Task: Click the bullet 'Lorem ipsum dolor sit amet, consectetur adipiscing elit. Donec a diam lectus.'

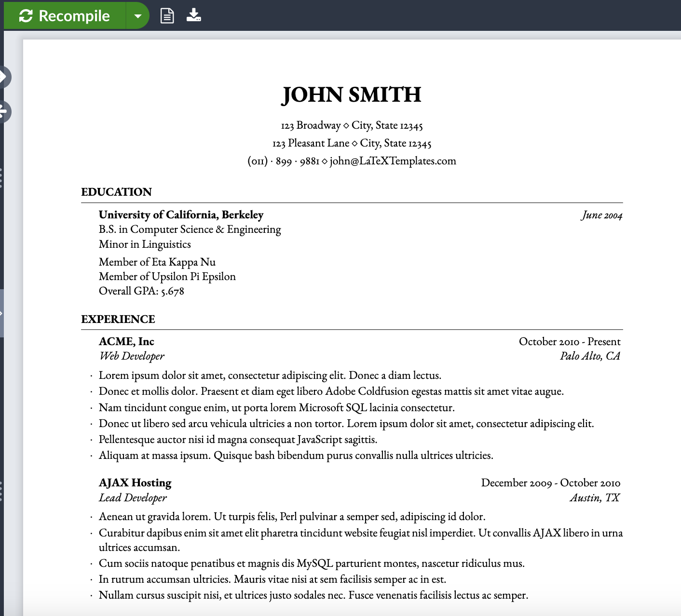Action: (270, 375)
